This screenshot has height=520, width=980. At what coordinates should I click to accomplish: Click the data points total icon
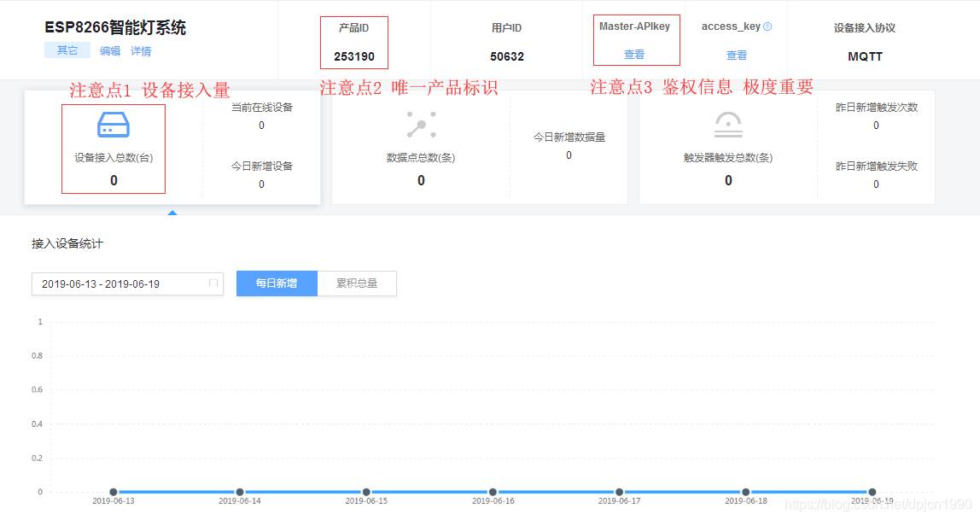tap(421, 125)
